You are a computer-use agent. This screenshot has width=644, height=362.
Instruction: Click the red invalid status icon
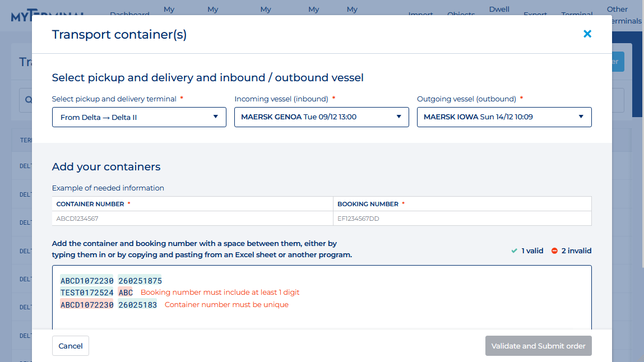tap(554, 251)
